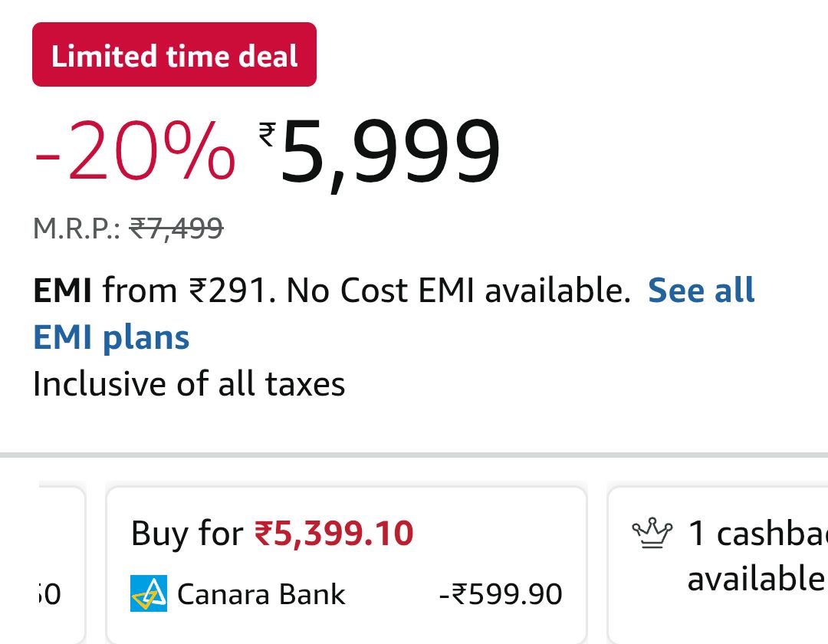Viewport: 828px width, 644px height.
Task: Click the rupee symbol before 5,999
Action: coord(267,135)
